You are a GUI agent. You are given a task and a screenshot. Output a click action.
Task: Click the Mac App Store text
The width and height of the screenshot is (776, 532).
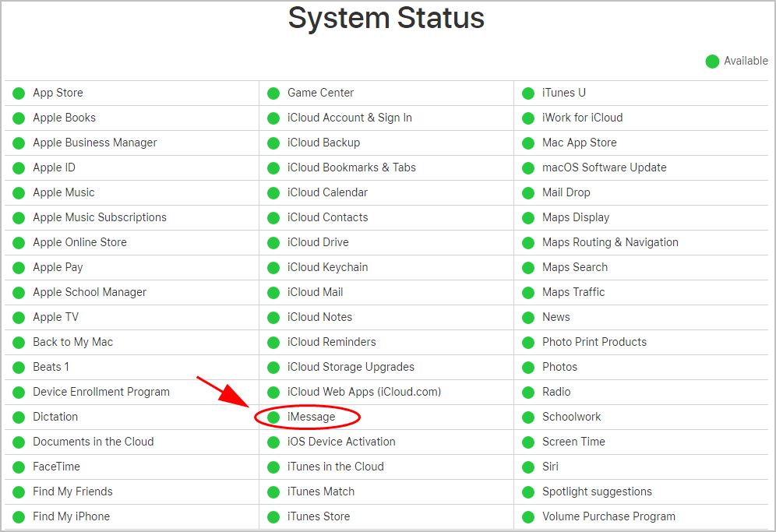[x=580, y=143]
